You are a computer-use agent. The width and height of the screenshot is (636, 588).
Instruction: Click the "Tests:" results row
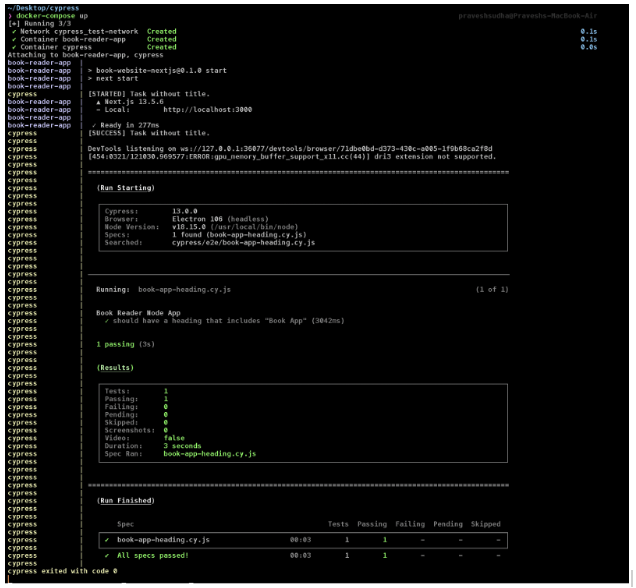(136, 391)
